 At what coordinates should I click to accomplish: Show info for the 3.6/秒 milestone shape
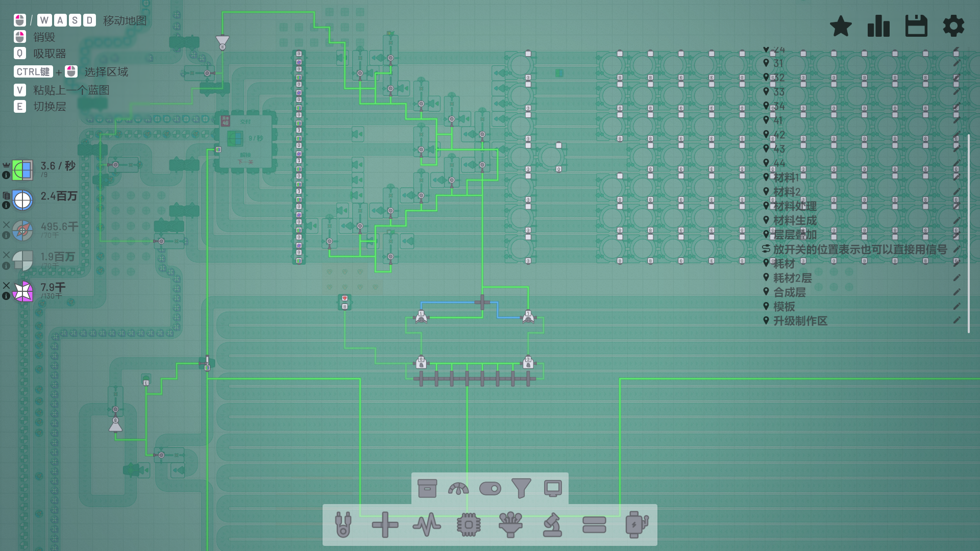(x=6, y=175)
